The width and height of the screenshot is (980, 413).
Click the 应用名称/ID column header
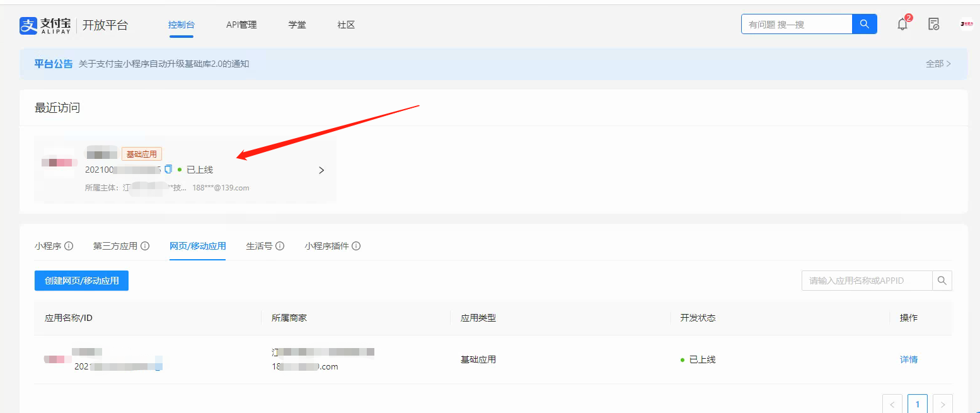[x=69, y=318]
